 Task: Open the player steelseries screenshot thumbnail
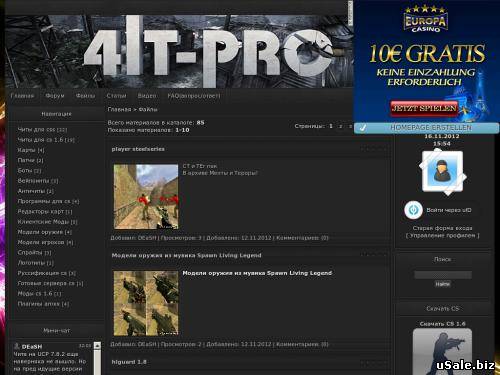(146, 197)
